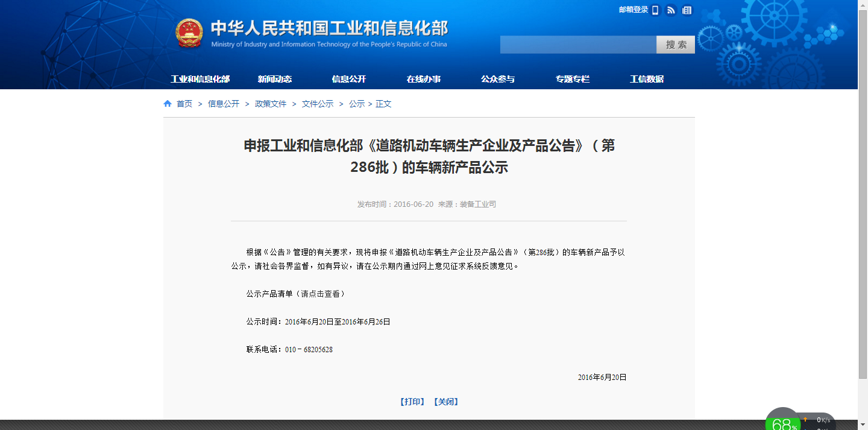Click the 【关闭】 close link
Screen dimensions: 868x430
pos(446,402)
